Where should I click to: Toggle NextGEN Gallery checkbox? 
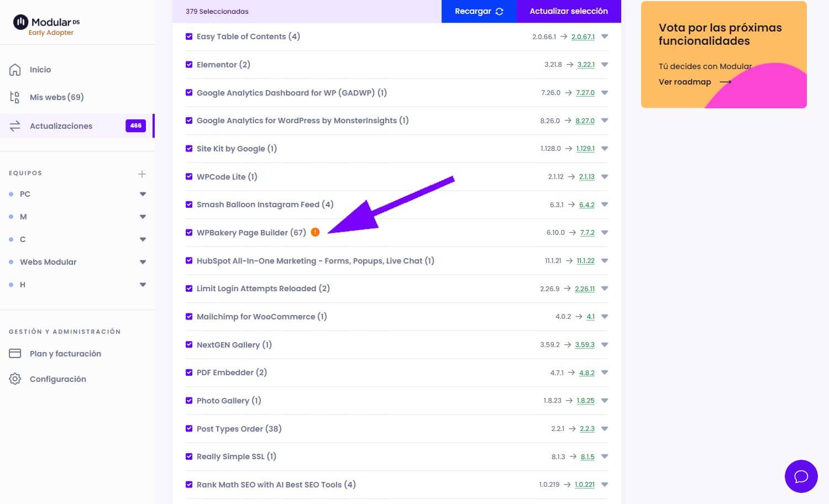[x=189, y=344]
